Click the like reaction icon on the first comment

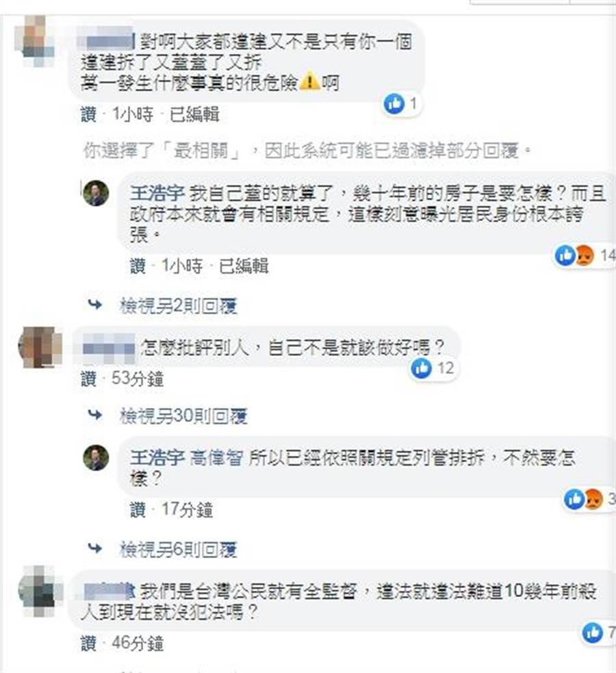pyautogui.click(x=394, y=104)
